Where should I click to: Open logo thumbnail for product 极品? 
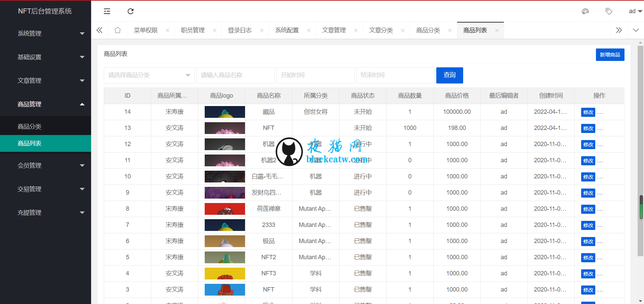(x=225, y=241)
